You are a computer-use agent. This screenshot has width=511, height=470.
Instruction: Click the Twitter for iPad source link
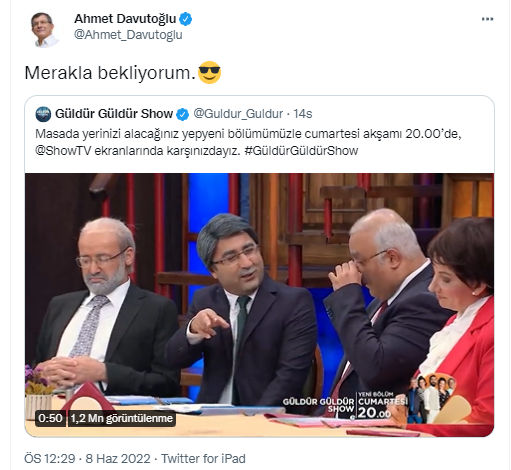203,459
